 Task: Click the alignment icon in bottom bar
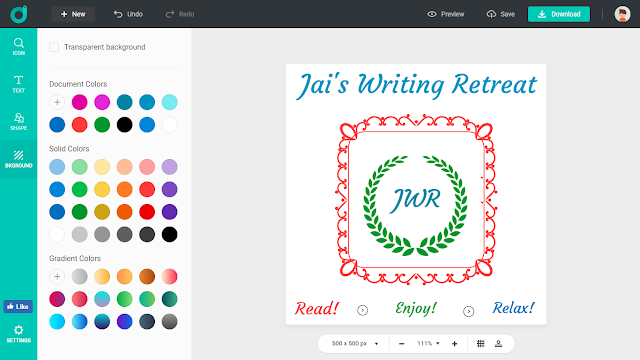click(x=498, y=344)
